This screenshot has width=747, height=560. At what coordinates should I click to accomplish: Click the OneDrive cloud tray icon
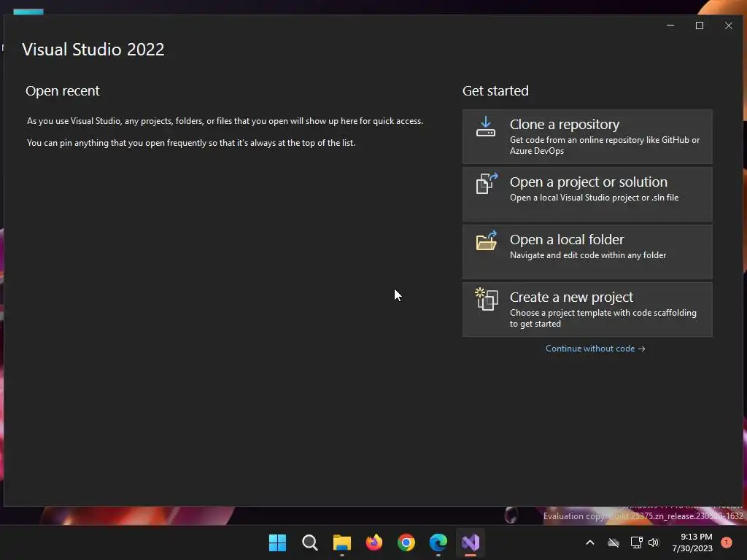pos(614,542)
